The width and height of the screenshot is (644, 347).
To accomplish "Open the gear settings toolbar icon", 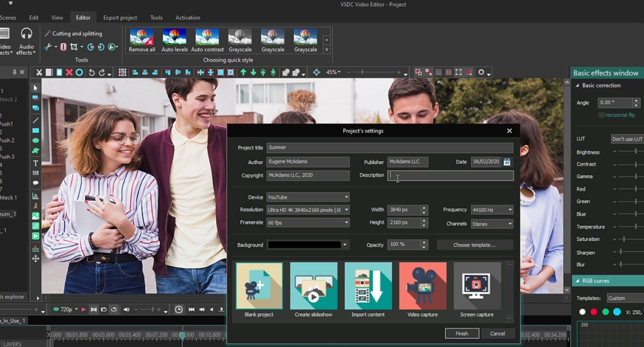I will click(481, 72).
